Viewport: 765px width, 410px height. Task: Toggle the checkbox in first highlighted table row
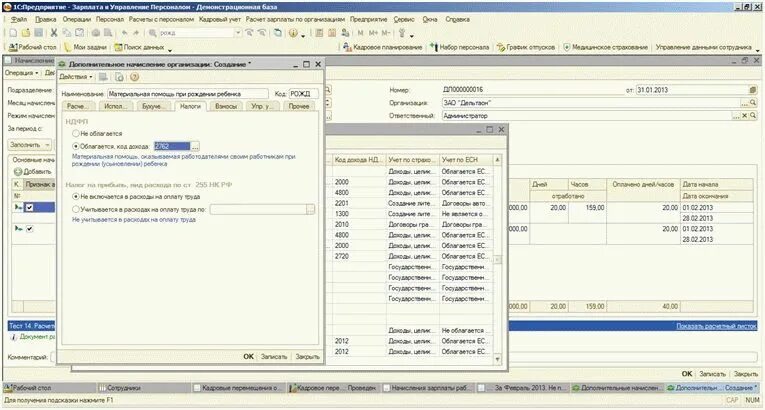pyautogui.click(x=29, y=207)
